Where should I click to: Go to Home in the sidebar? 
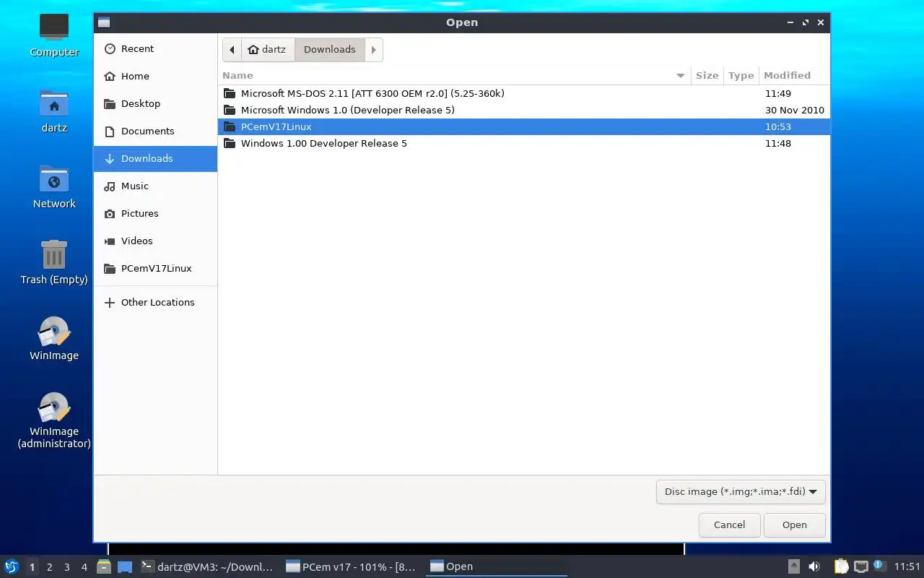tap(155, 76)
